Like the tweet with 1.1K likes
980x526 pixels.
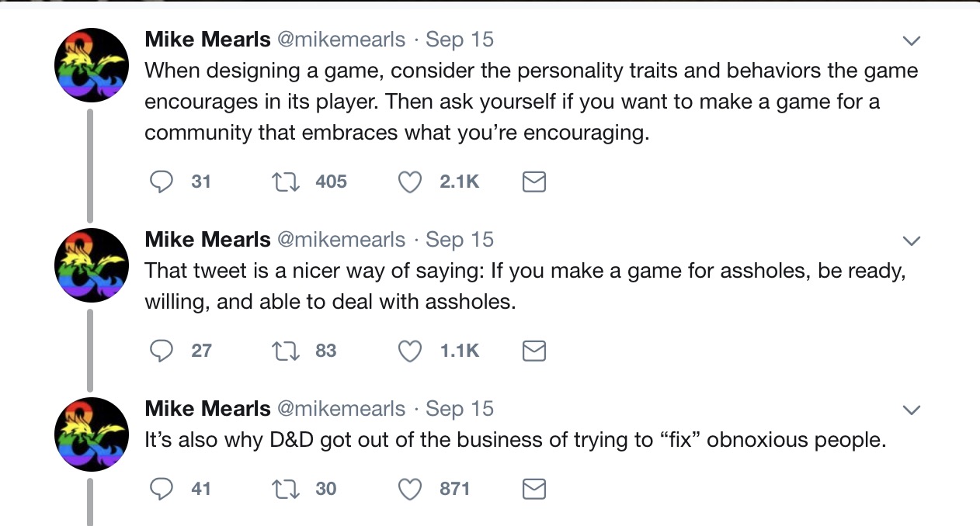point(409,351)
